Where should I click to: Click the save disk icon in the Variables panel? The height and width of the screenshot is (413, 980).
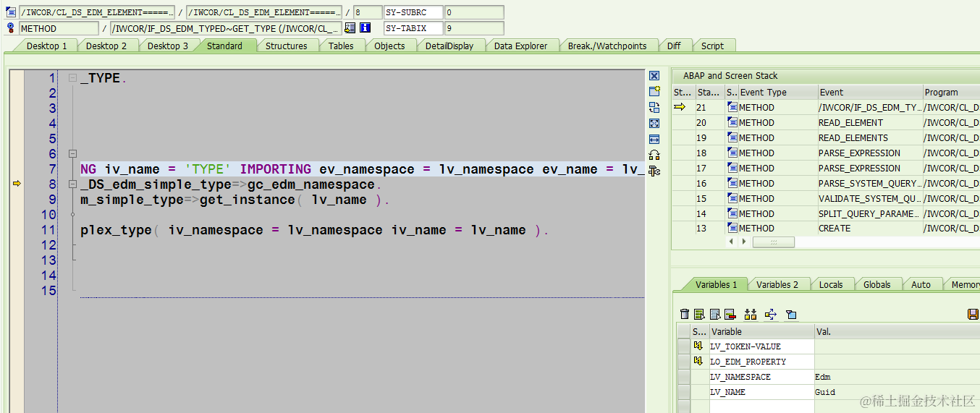[x=973, y=314]
